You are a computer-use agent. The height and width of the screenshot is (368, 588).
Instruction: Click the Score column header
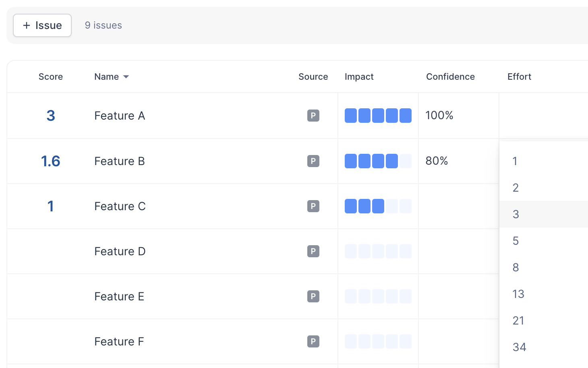coord(51,77)
